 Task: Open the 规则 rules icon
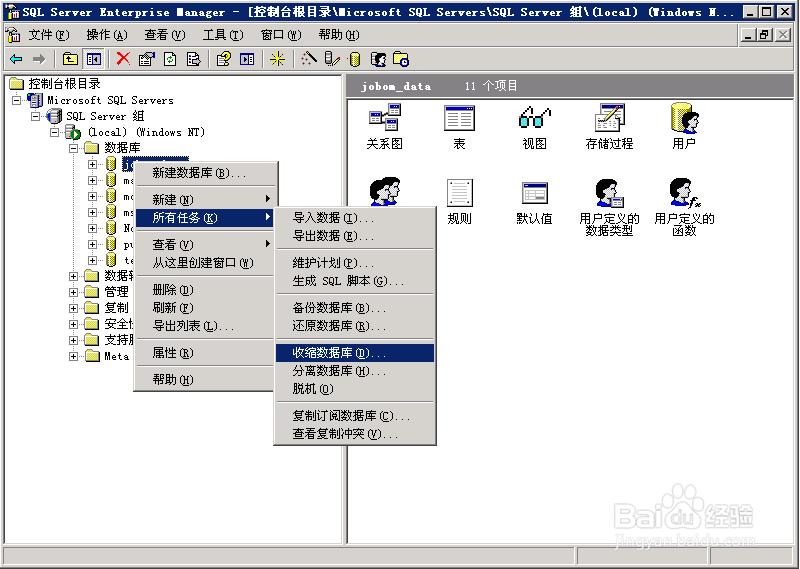tap(459, 202)
